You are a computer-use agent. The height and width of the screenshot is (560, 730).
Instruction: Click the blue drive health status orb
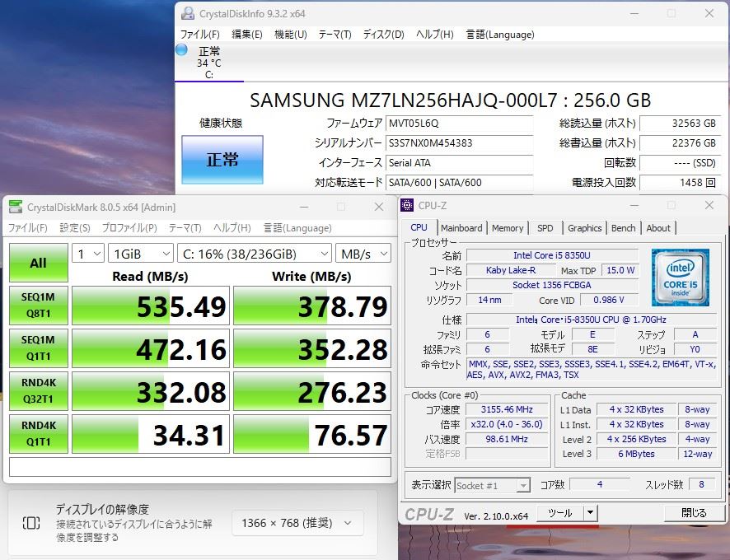(x=181, y=49)
